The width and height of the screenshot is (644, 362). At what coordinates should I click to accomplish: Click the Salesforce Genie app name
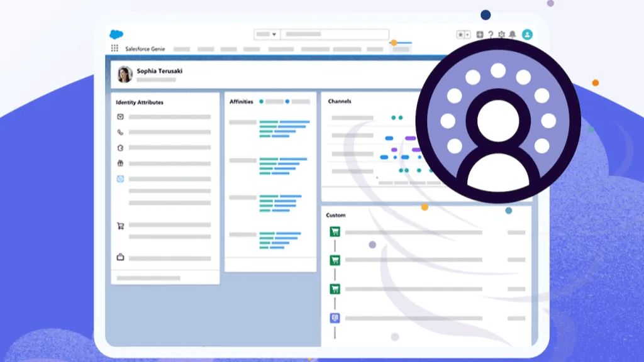tap(145, 48)
